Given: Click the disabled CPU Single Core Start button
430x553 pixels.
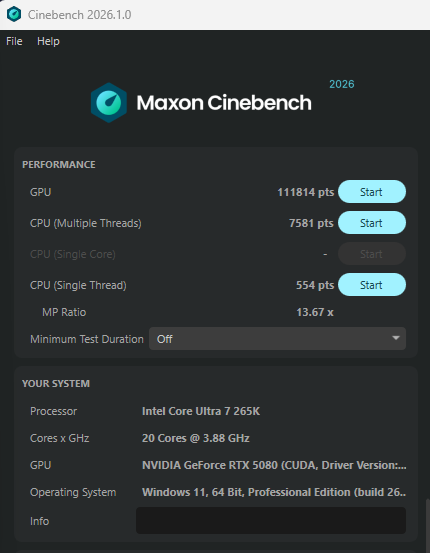Looking at the screenshot, I should click(x=372, y=254).
